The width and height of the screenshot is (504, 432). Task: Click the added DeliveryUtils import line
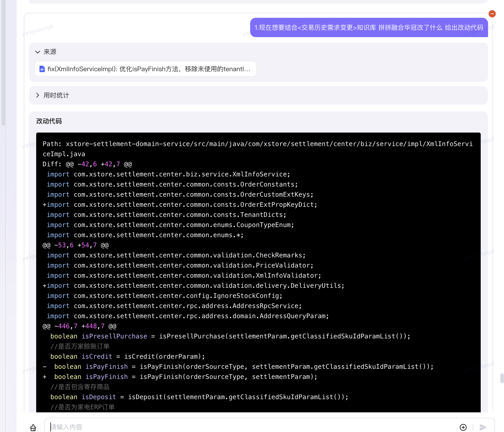[193, 286]
